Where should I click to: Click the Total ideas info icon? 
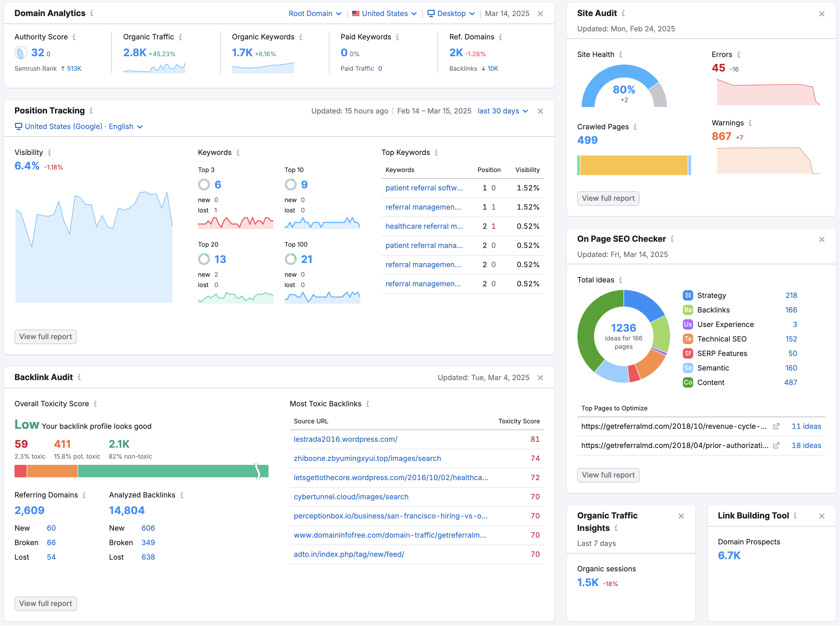pyautogui.click(x=620, y=280)
